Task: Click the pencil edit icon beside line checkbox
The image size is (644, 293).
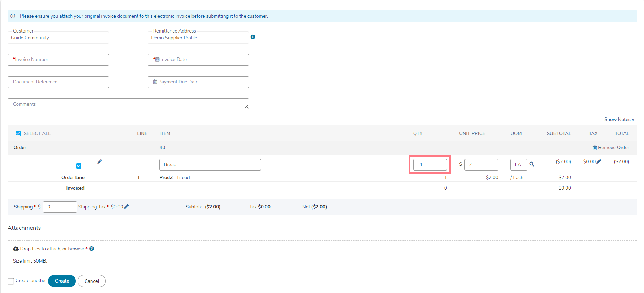Action: 100,162
